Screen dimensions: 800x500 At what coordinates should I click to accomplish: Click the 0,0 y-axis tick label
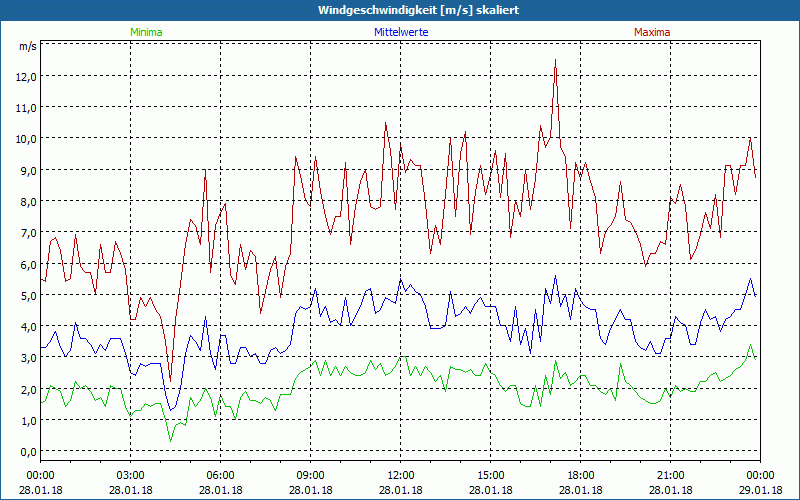pyautogui.click(x=27, y=452)
